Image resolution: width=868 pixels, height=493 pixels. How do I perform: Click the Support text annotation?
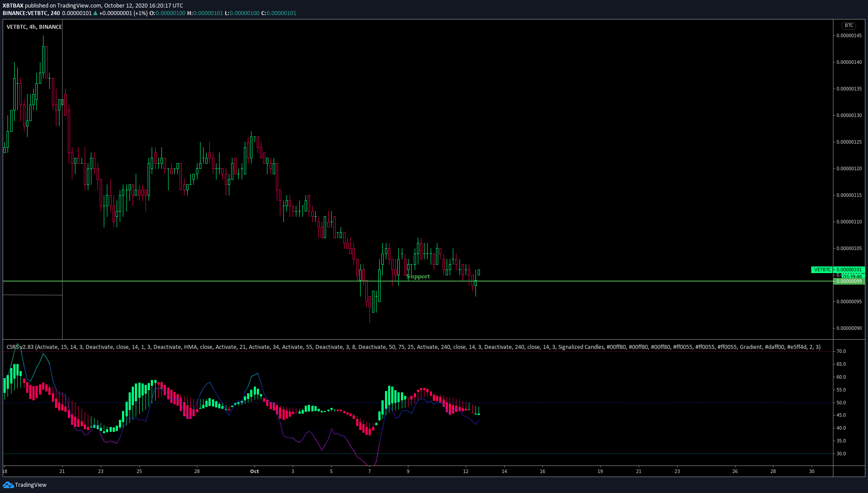pos(418,276)
